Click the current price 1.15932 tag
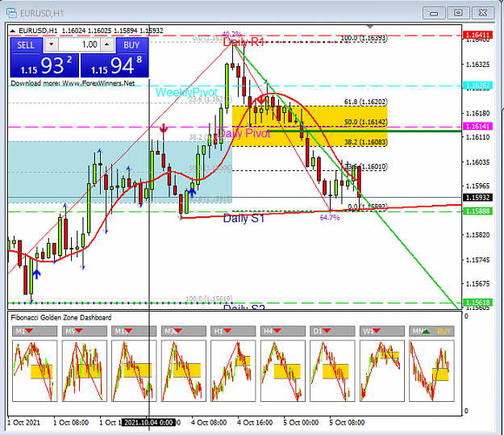504x435 pixels. coord(477,197)
